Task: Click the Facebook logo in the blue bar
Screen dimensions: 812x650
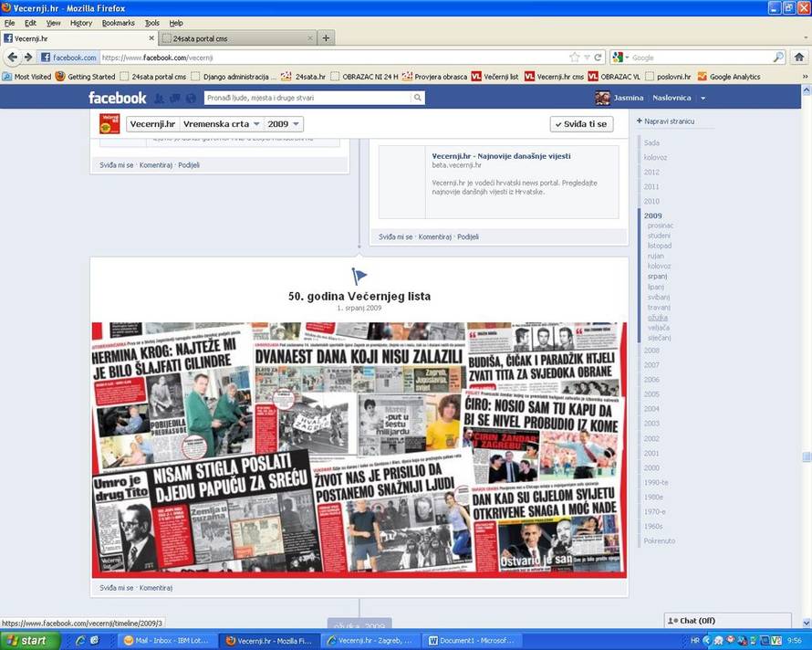Action: [x=117, y=98]
